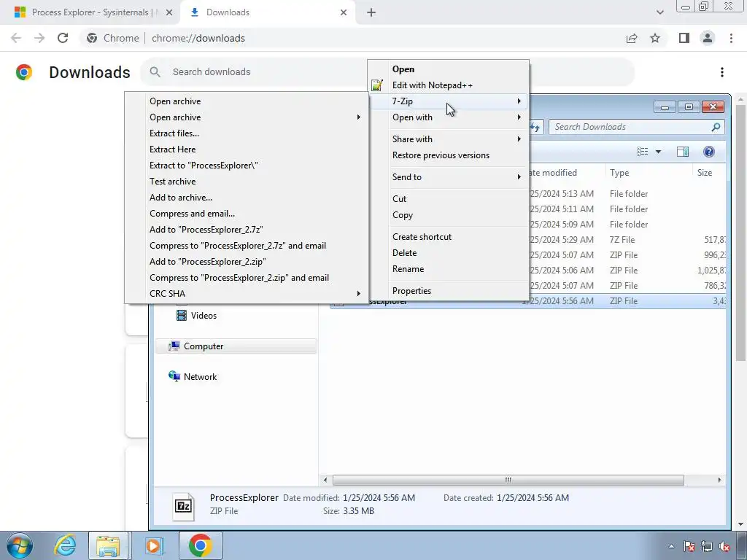This screenshot has width=747, height=560.
Task: Choose Extract Here
Action: [x=247, y=149]
